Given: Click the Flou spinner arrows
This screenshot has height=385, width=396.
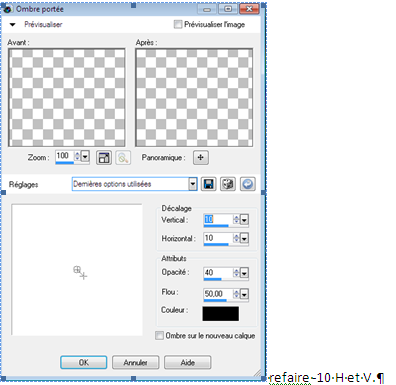Looking at the screenshot, I should [x=236, y=294].
